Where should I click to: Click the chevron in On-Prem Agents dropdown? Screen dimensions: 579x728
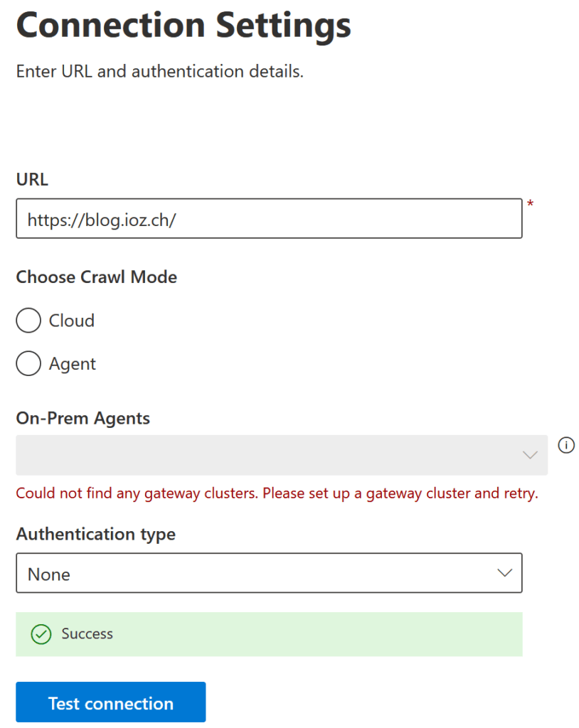(x=530, y=455)
